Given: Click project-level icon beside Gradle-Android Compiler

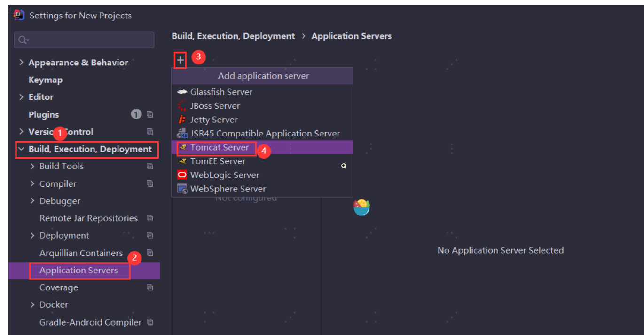Looking at the screenshot, I should click(x=149, y=322).
